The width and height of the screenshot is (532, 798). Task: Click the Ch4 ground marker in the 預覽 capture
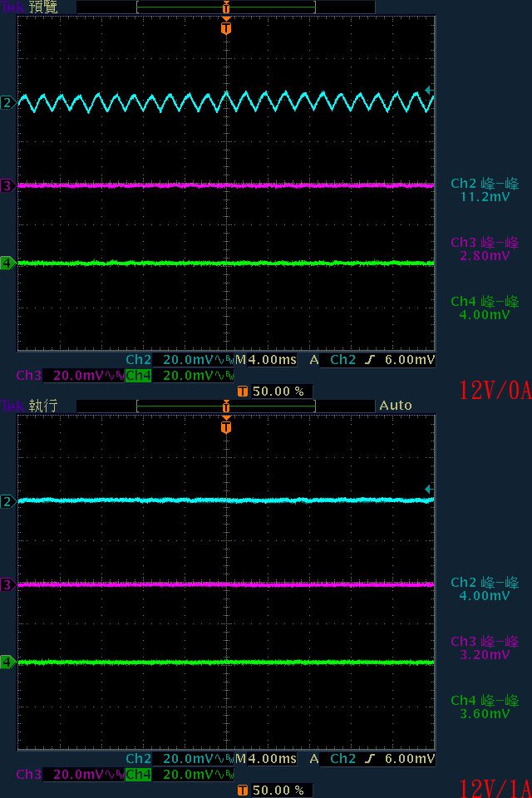7,264
